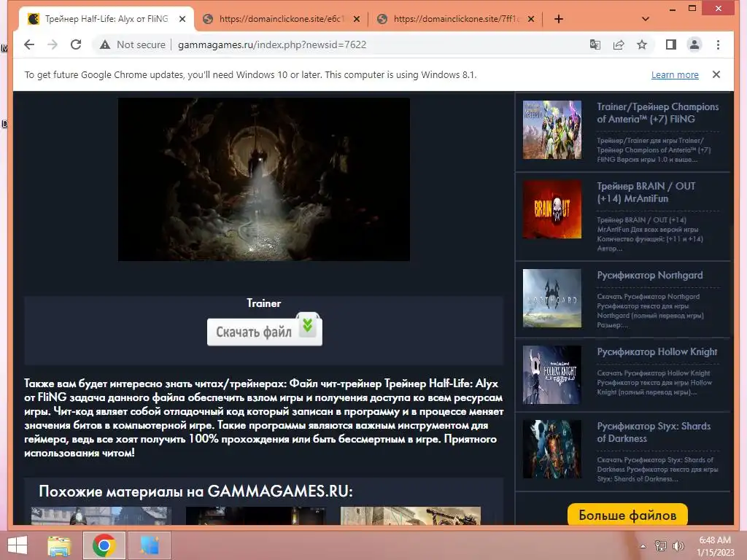Image resolution: width=747 pixels, height=560 pixels.
Task: Open the Chrome profile avatar
Action: (694, 44)
